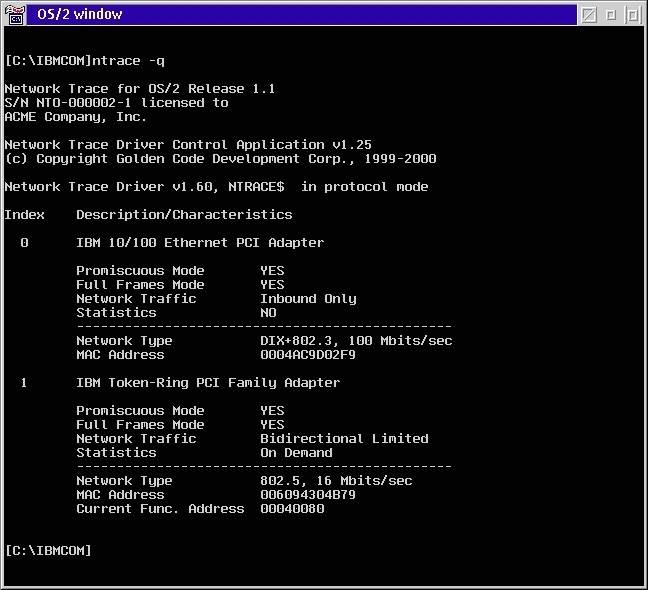Image resolution: width=648 pixels, height=590 pixels.
Task: Click 'ACME Company, Inc.' line
Action: tap(76, 117)
